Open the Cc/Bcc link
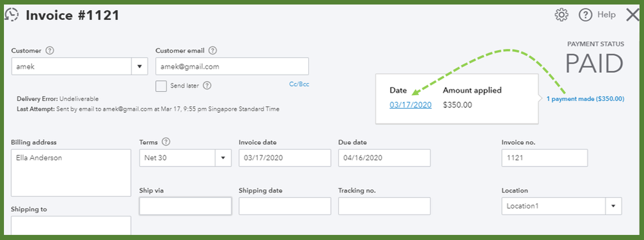The height and width of the screenshot is (240, 644). click(299, 84)
